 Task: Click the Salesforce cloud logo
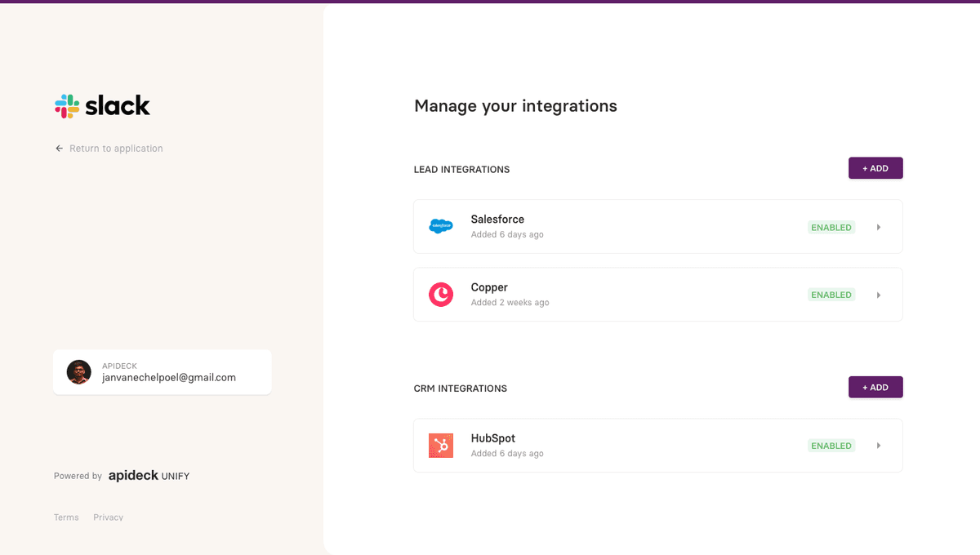click(441, 226)
